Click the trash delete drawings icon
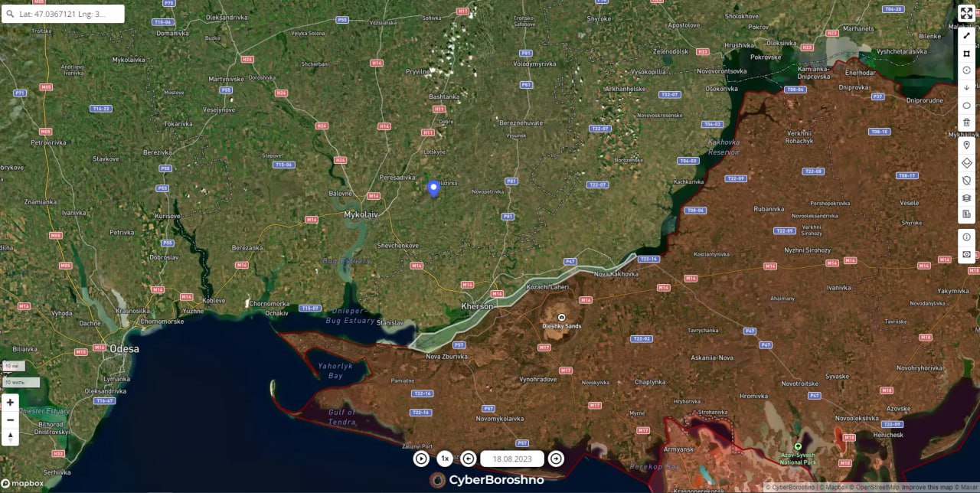 tap(966, 122)
